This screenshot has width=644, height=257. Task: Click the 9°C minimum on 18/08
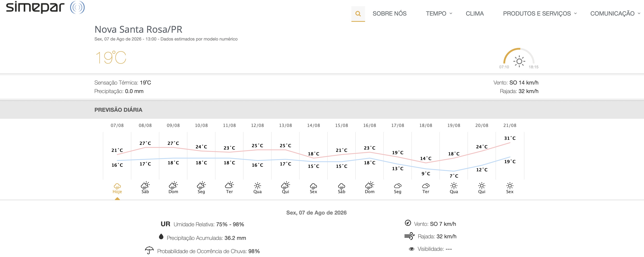(x=426, y=174)
